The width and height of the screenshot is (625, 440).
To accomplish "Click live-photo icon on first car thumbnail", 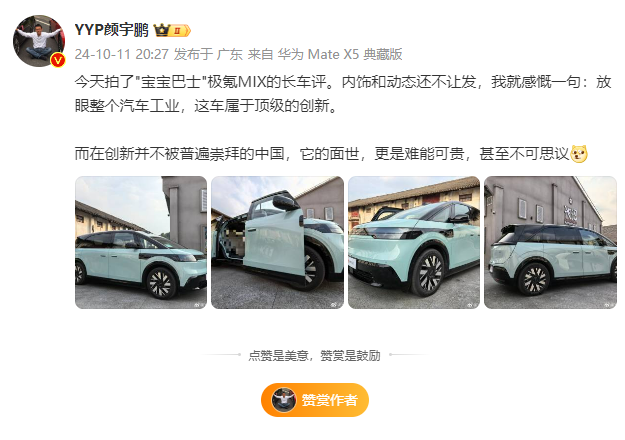I will (198, 304).
